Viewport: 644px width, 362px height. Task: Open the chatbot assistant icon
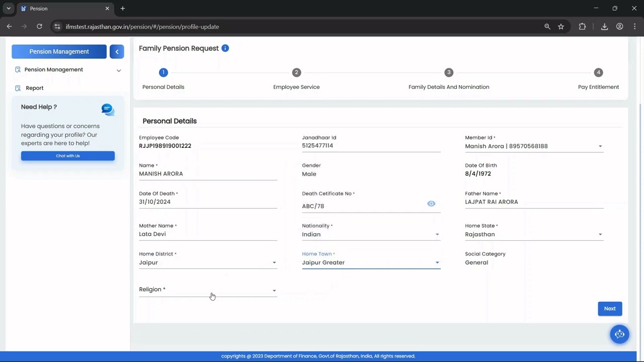pos(619,334)
